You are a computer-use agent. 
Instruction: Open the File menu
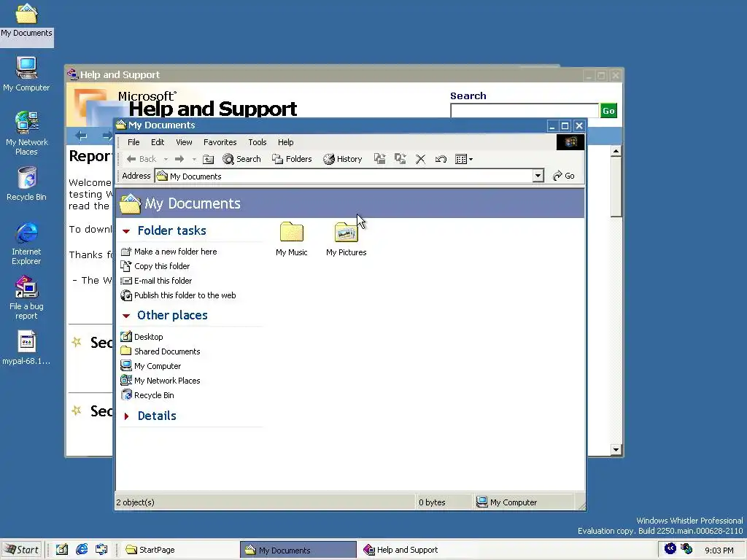tap(133, 142)
